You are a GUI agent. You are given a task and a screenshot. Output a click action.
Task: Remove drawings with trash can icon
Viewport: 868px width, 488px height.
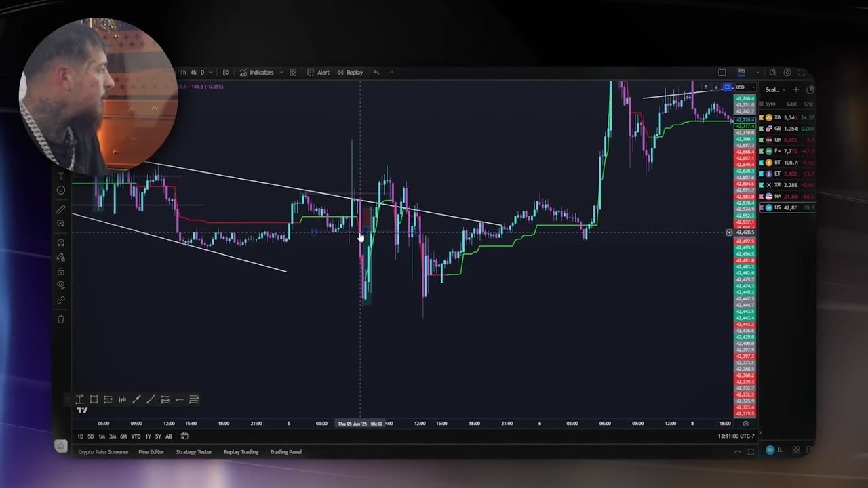(x=61, y=319)
